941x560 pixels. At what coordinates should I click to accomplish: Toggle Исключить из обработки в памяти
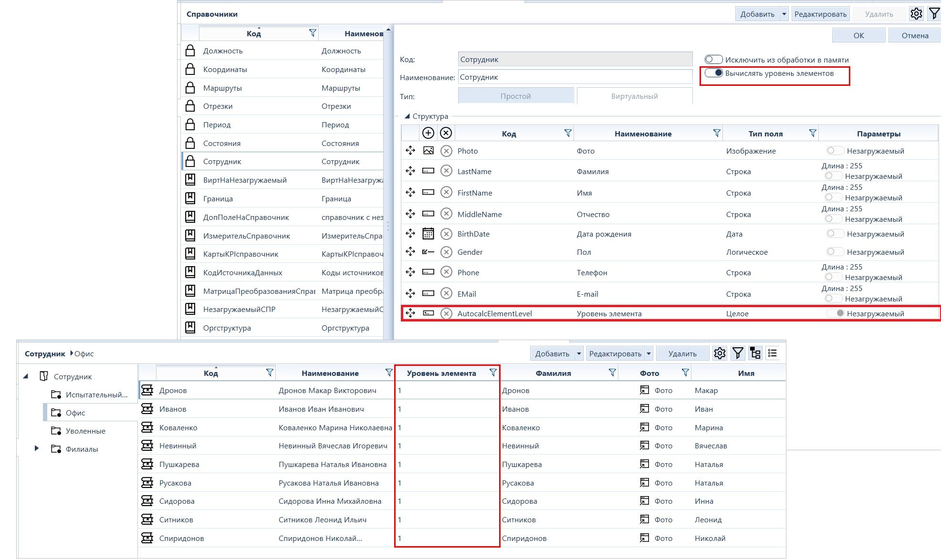713,60
